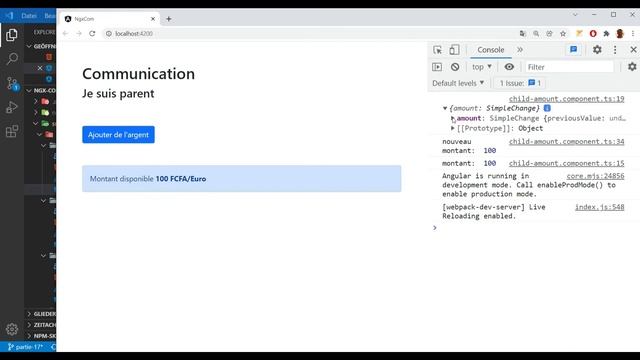Open the DevTools issues message icon
640x360 pixels.
coord(573,50)
